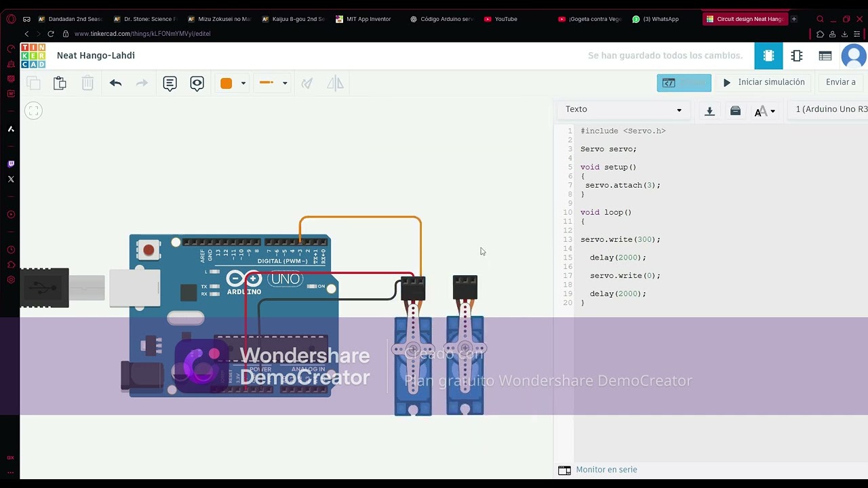The image size is (868, 488).
Task: Click code line servo.attach(3);
Action: 623,185
